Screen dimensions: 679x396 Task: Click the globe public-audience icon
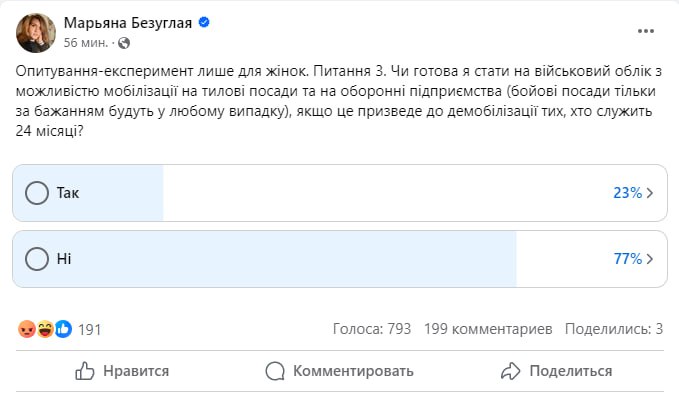tap(124, 43)
